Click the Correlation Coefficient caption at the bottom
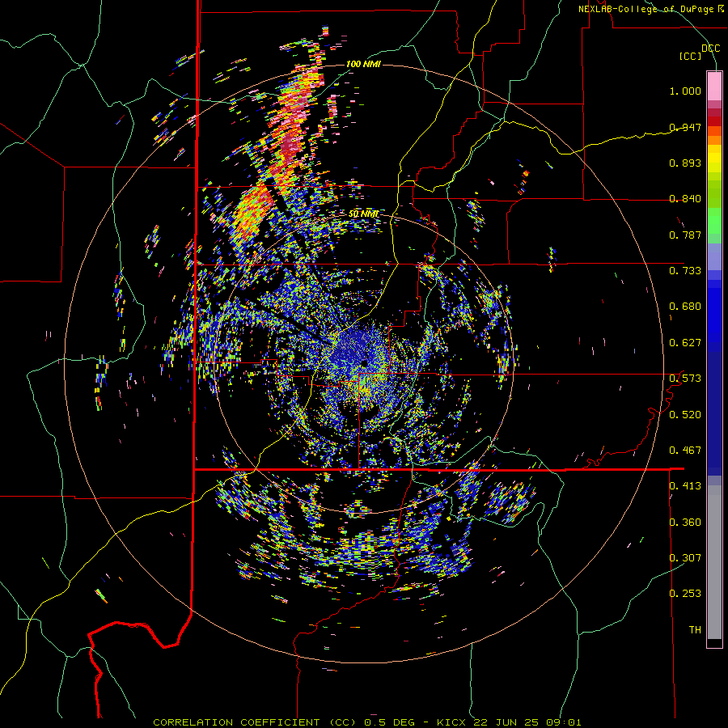Image resolution: width=728 pixels, height=728 pixels. pos(366,722)
